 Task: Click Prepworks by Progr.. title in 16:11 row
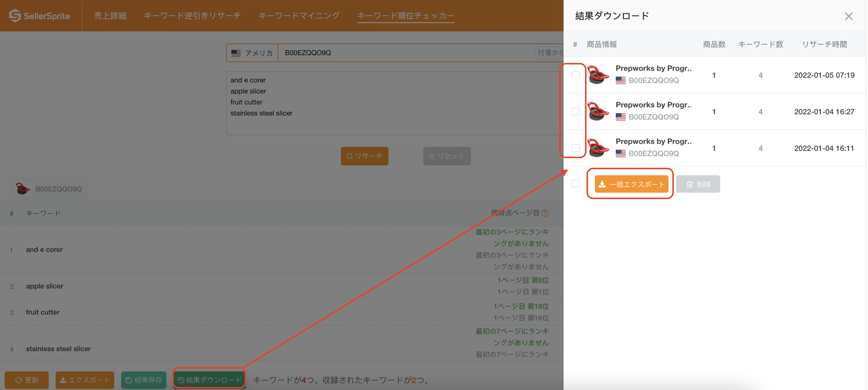click(x=653, y=141)
